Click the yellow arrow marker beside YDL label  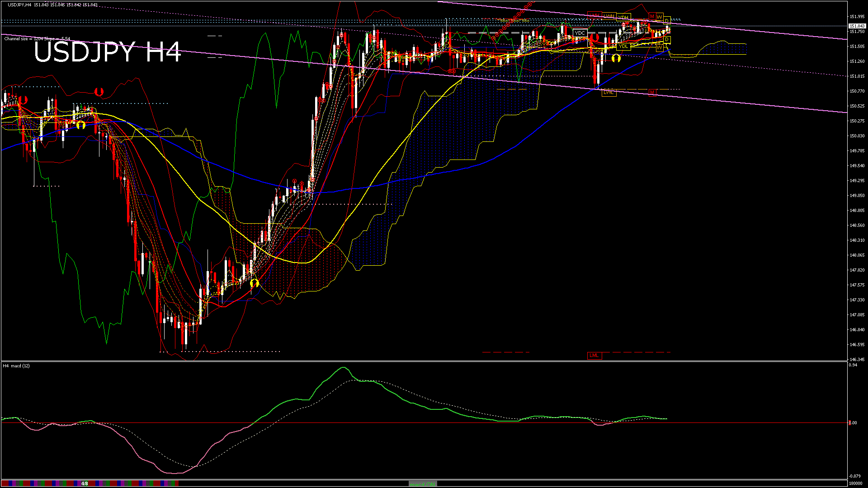616,58
